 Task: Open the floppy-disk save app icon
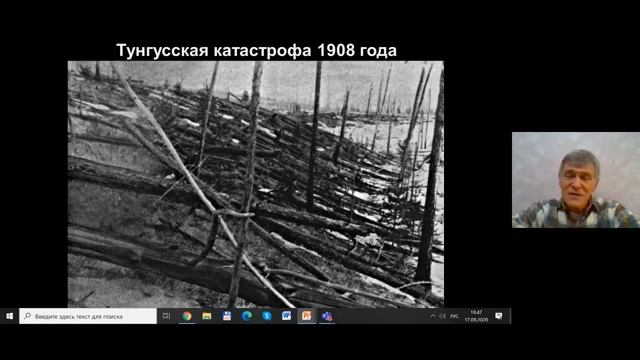tap(227, 316)
